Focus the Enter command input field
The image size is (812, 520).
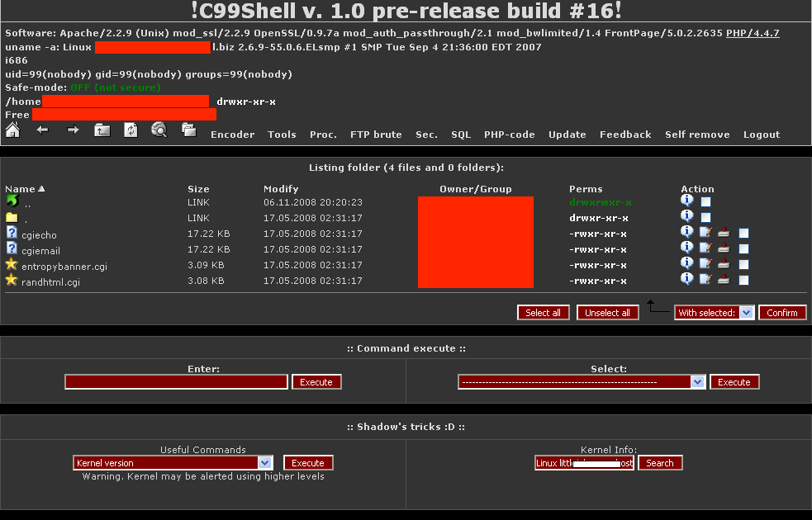(x=176, y=382)
